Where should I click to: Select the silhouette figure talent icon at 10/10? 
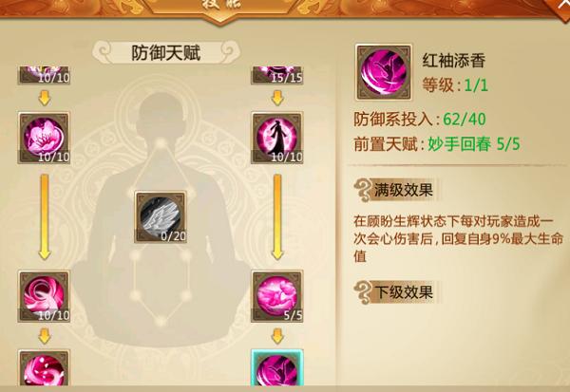click(x=277, y=138)
